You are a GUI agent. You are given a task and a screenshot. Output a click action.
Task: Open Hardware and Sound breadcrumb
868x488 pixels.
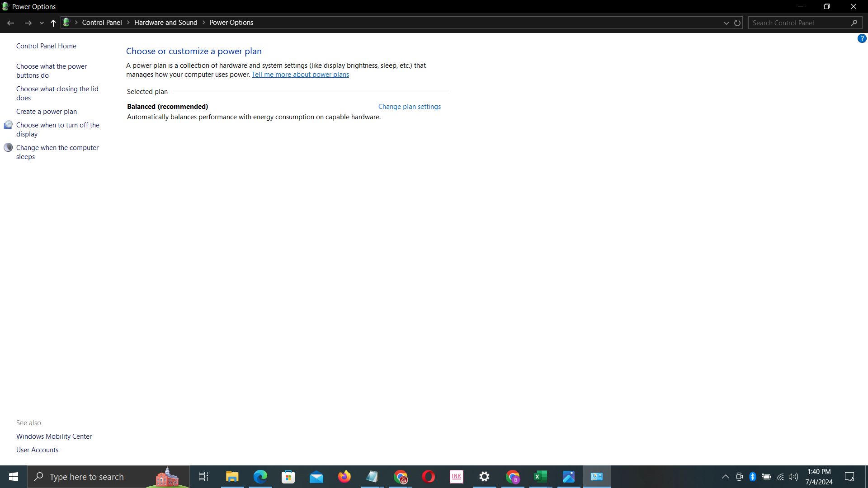(x=165, y=23)
